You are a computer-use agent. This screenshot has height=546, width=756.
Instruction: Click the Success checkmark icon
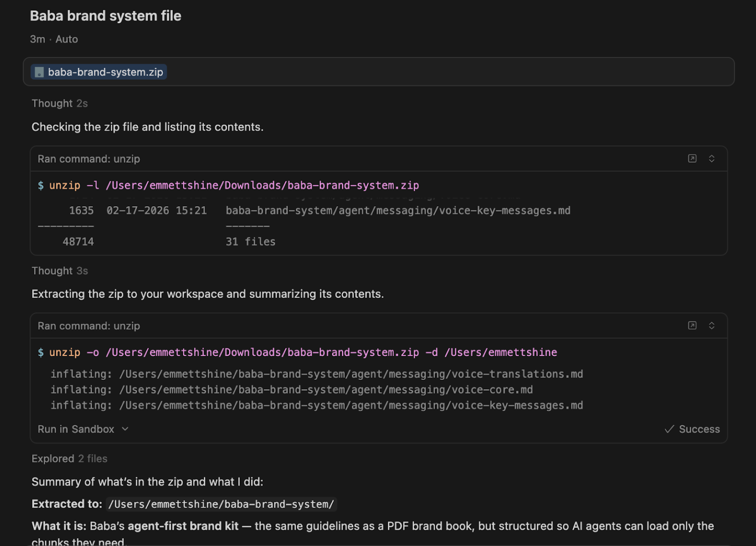click(669, 429)
